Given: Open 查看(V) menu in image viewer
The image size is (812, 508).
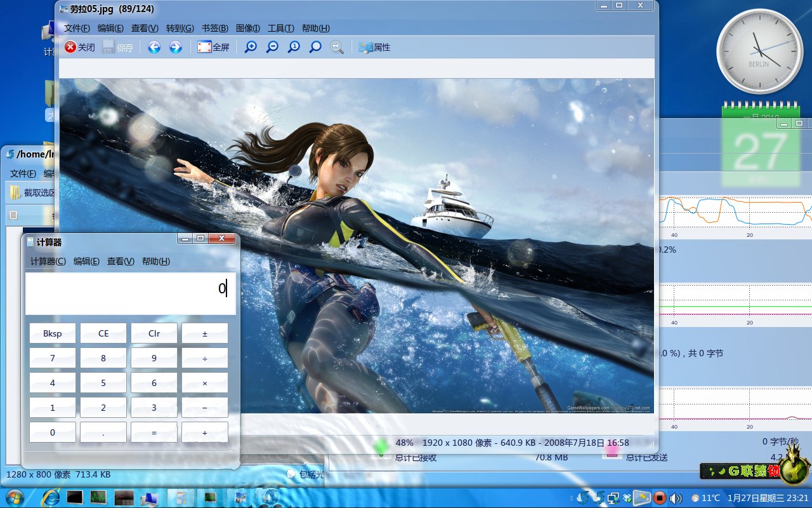Looking at the screenshot, I should 145,28.
